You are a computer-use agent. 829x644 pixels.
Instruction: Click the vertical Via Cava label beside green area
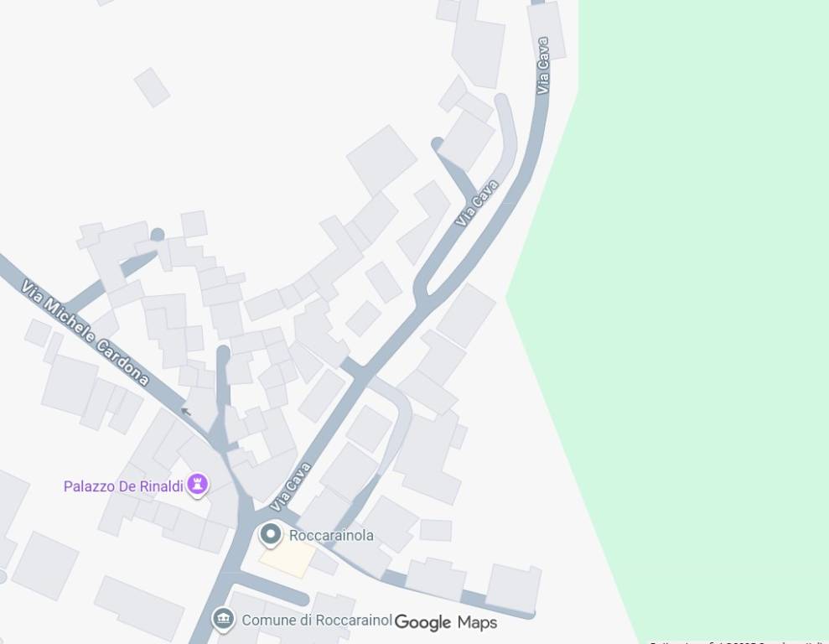coord(543,65)
